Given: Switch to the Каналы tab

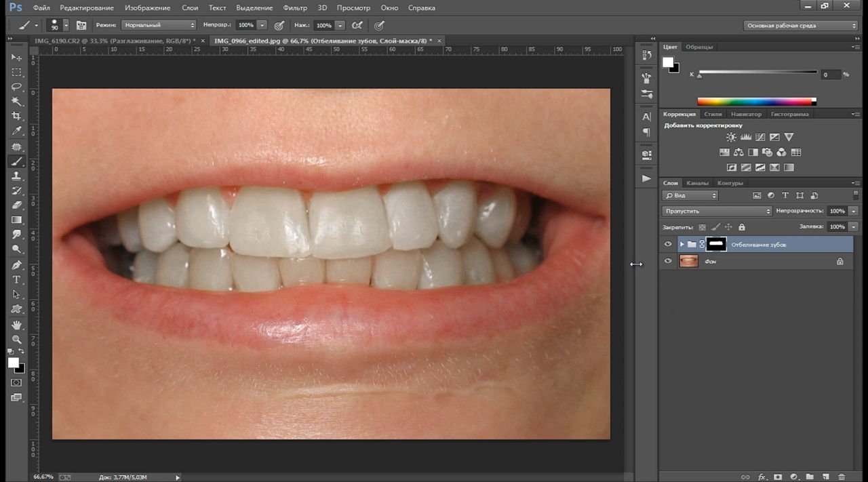Looking at the screenshot, I should tap(697, 183).
